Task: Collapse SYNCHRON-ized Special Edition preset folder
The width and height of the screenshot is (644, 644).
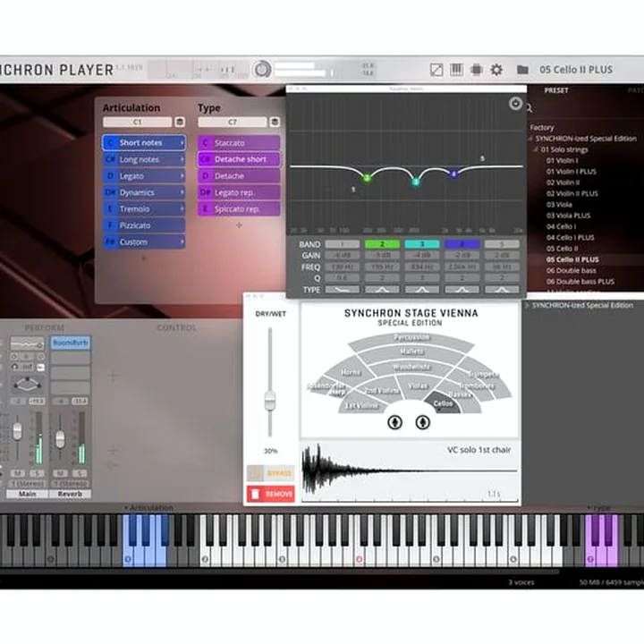Action: coord(530,139)
